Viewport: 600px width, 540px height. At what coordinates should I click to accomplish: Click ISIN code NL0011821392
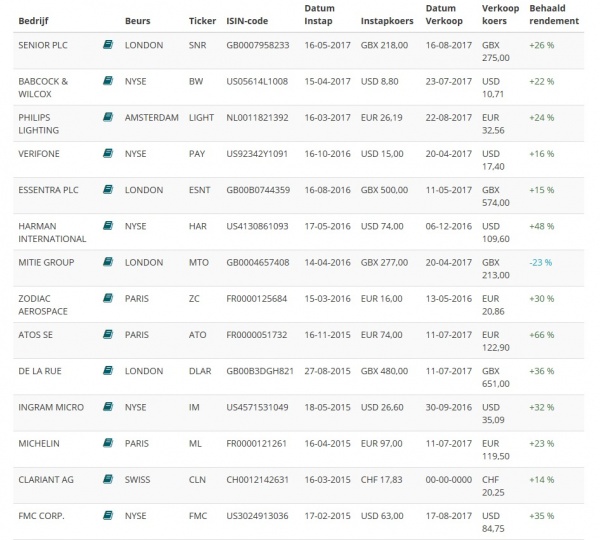[257, 117]
